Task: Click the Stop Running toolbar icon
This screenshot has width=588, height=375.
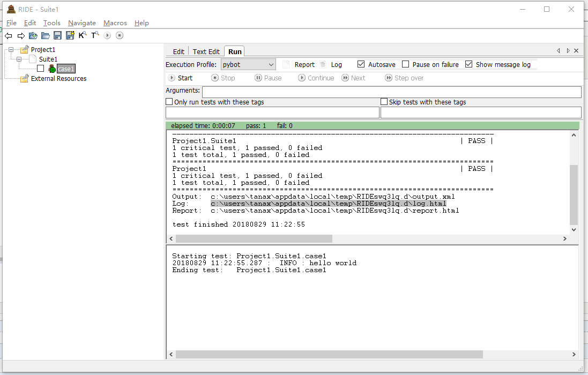Action: [x=119, y=35]
